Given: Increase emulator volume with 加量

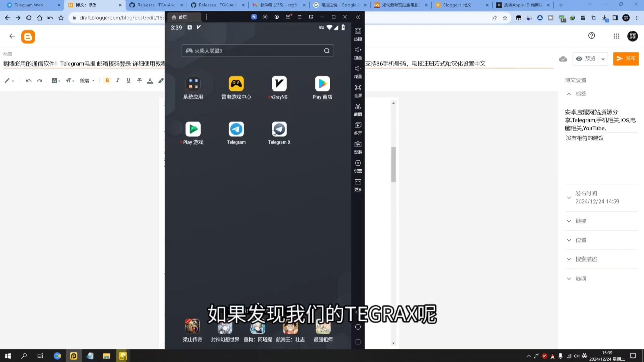Looking at the screenshot, I should 358,50.
